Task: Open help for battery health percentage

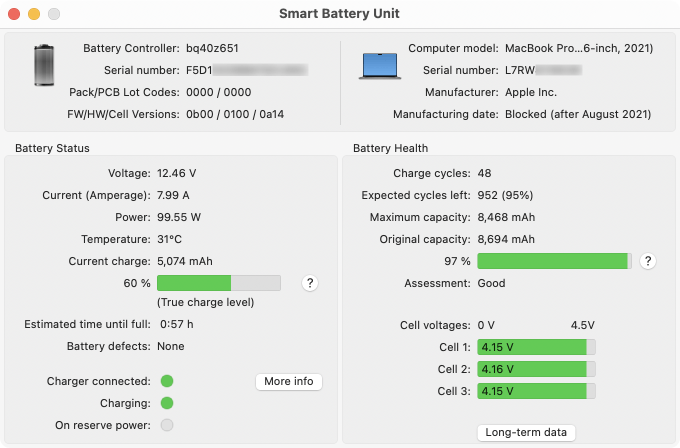Action: [x=647, y=261]
